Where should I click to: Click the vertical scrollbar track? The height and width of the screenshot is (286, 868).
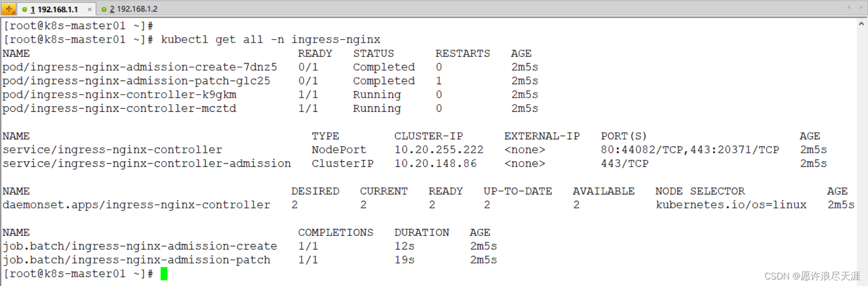click(x=861, y=150)
